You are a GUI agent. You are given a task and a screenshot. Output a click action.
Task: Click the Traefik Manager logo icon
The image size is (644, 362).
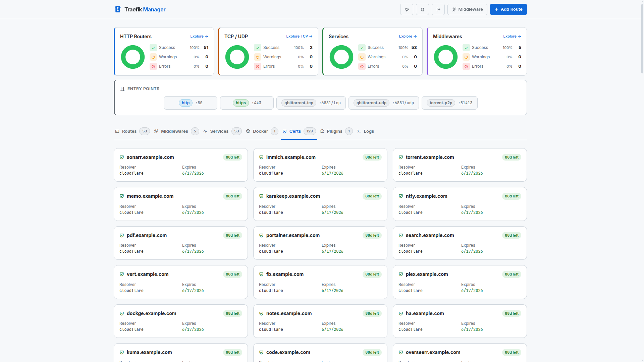coord(117,9)
